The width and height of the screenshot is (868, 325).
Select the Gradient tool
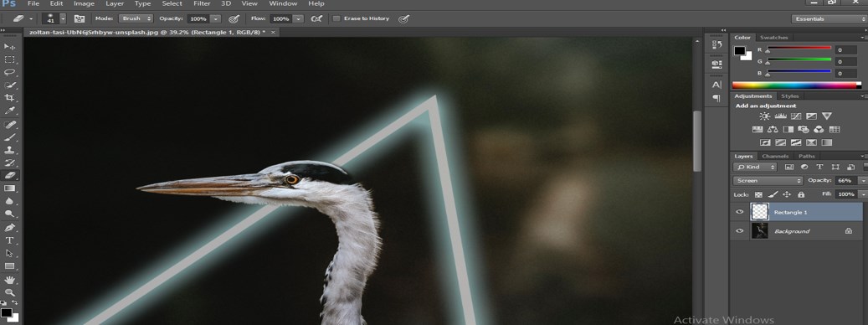tap(9, 188)
